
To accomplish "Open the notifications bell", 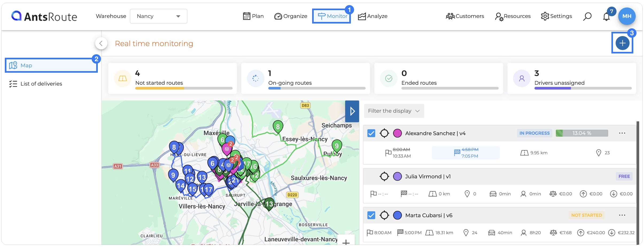I will pos(606,17).
